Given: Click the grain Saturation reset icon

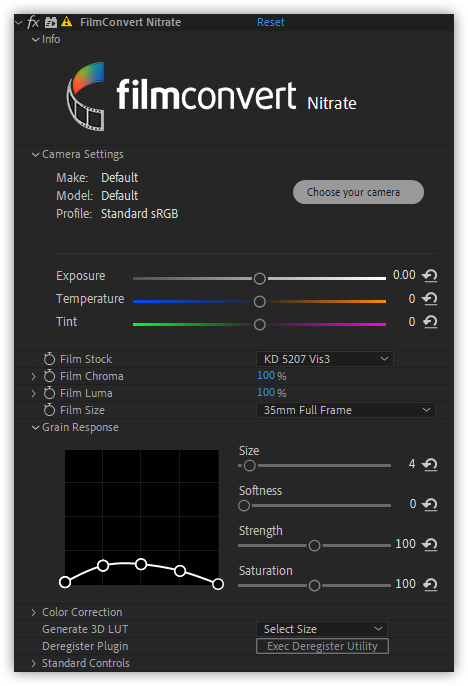Looking at the screenshot, I should point(430,584).
